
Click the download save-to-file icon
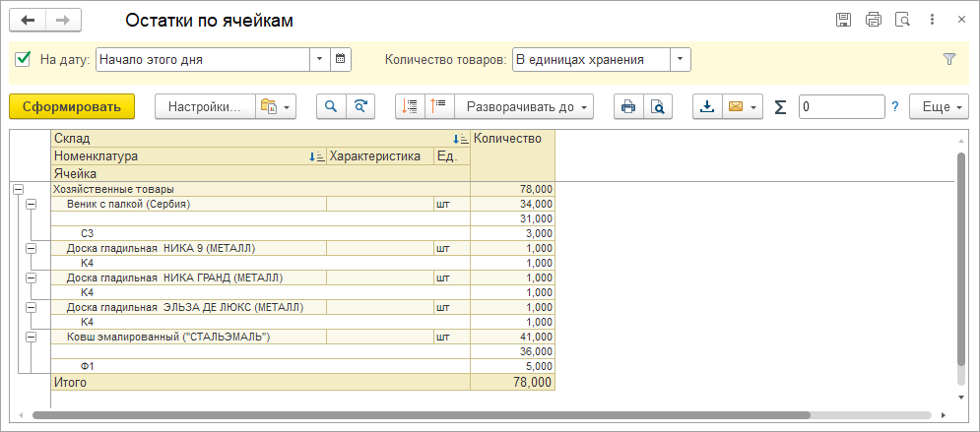(707, 106)
